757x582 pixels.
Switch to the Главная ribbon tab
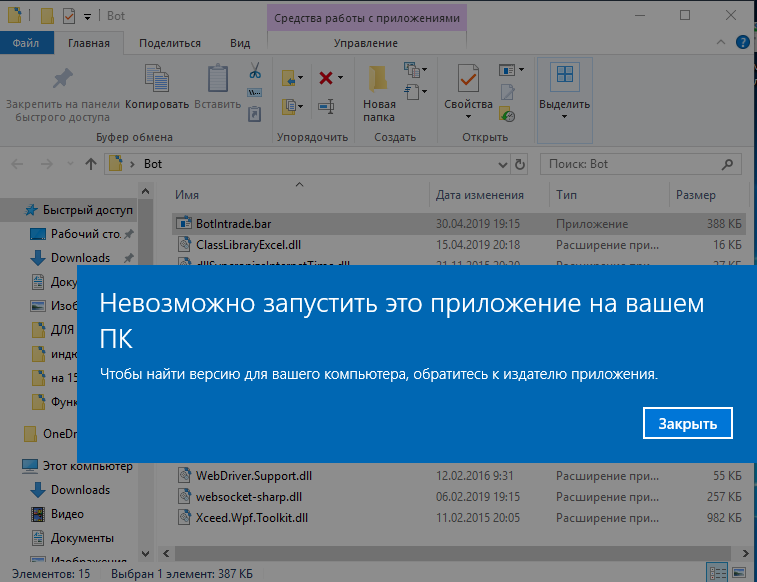[x=89, y=43]
